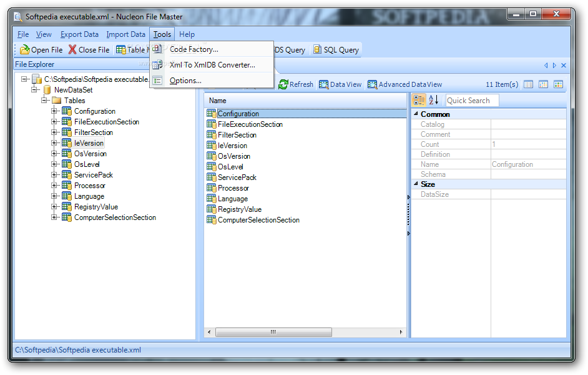The image size is (588, 375).
Task: Open the Export Data menu
Action: pos(79,34)
